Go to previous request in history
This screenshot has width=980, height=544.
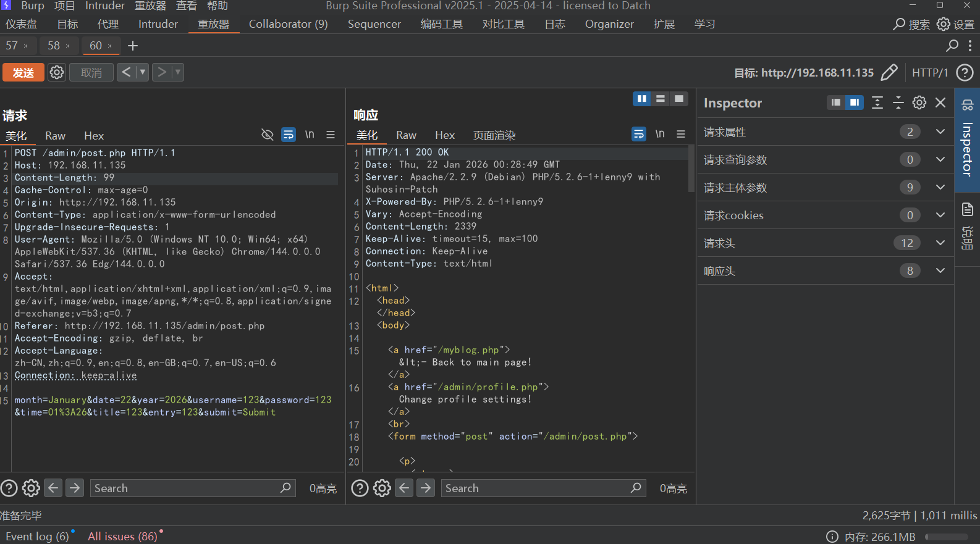click(x=126, y=72)
